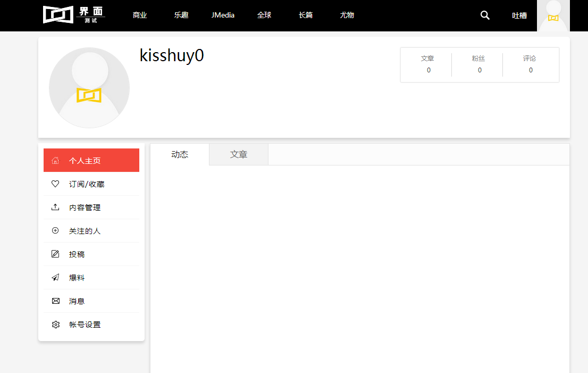Click the heart icon beside 订阅/收藏
This screenshot has width=588, height=373.
tap(55, 184)
